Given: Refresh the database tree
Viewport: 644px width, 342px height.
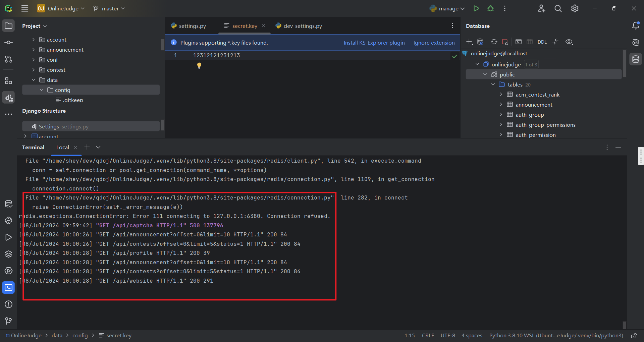Looking at the screenshot, I should [494, 42].
